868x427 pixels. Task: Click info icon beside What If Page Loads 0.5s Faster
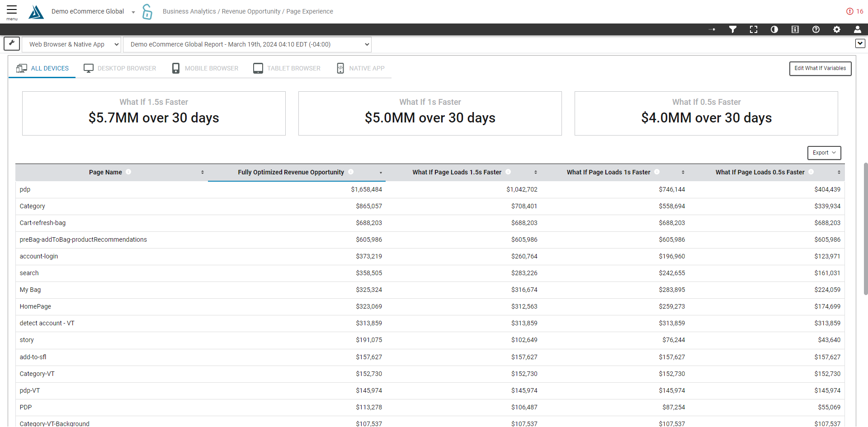(x=811, y=172)
